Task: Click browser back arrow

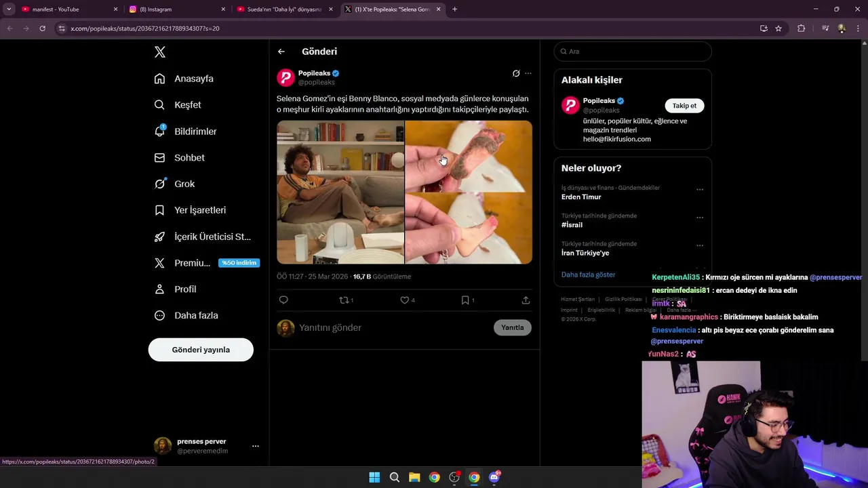Action: [9, 28]
